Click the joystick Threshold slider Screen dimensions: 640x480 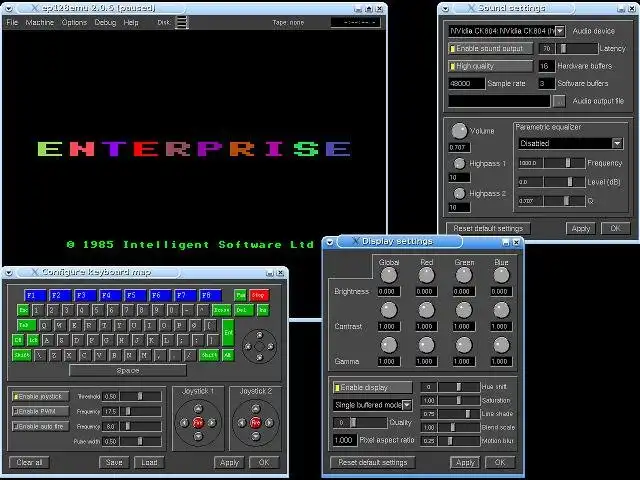[140, 396]
